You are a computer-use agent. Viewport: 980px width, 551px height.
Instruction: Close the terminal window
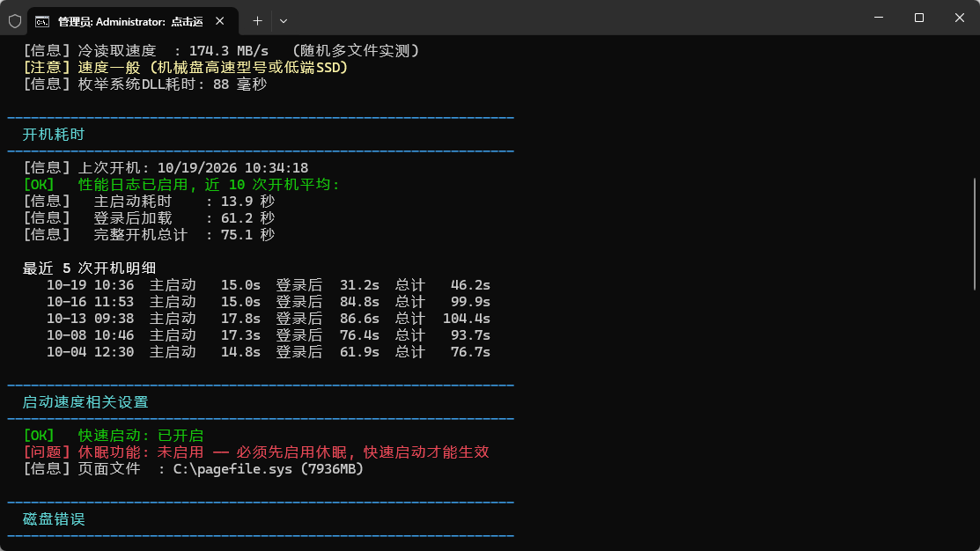[x=960, y=18]
